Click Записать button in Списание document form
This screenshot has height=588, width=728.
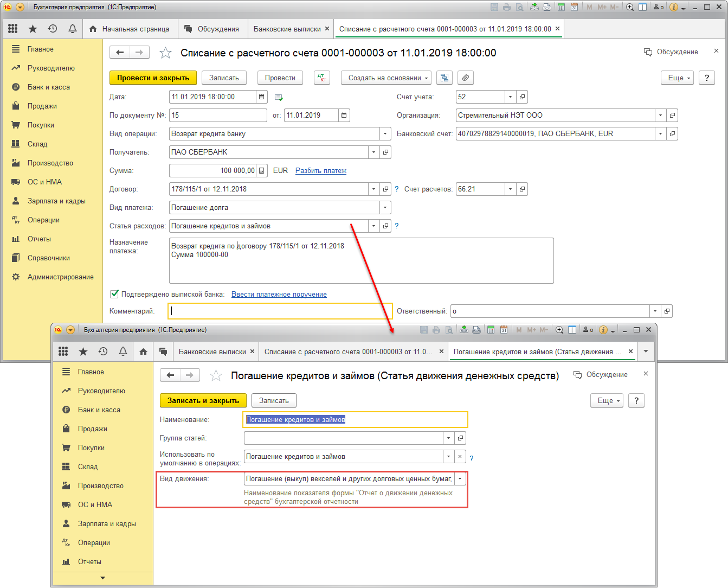click(x=224, y=78)
